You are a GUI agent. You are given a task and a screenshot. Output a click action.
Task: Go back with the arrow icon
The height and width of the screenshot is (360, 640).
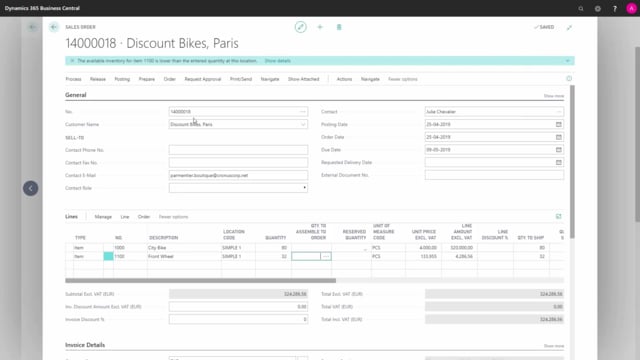click(54, 27)
